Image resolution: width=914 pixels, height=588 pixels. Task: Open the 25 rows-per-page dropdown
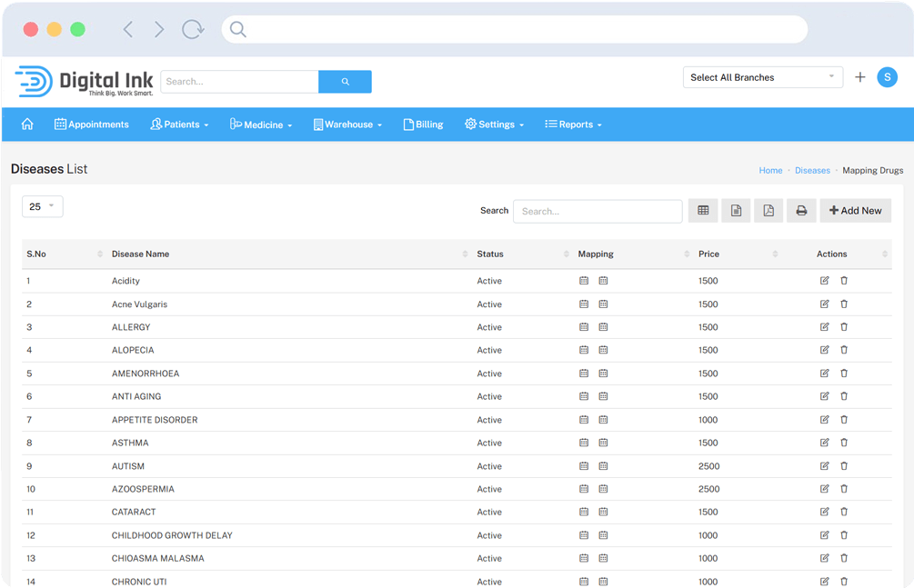42,206
